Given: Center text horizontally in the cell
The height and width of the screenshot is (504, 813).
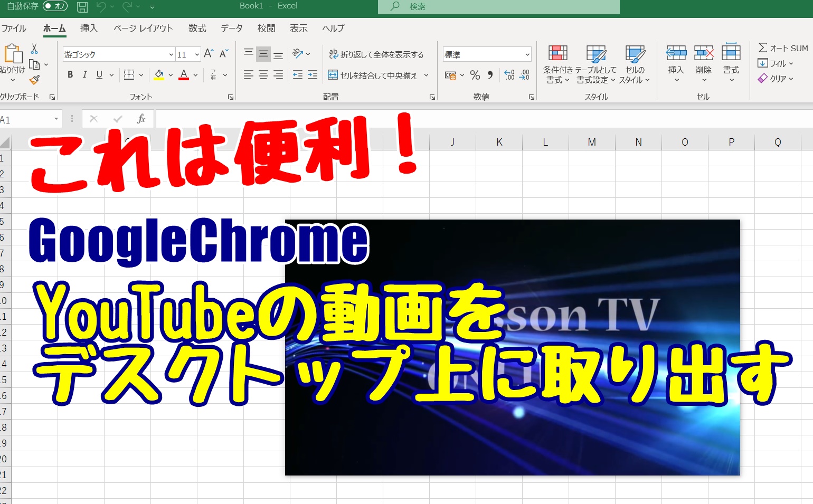Looking at the screenshot, I should (x=263, y=75).
